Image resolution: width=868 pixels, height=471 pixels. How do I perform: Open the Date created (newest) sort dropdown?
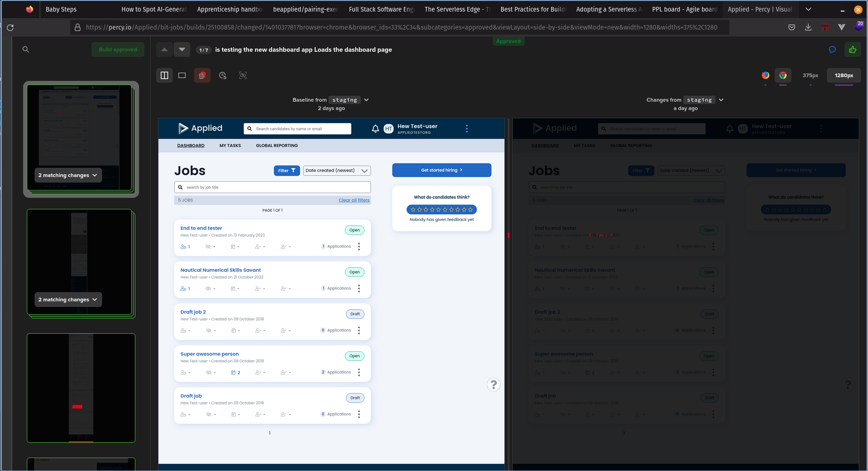337,171
